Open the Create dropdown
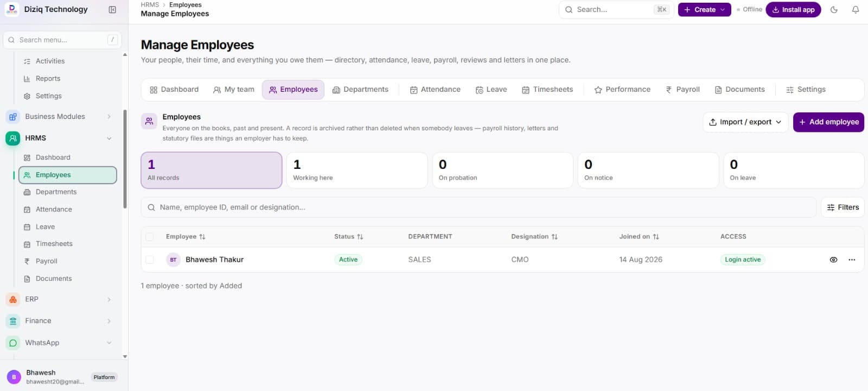 point(704,10)
